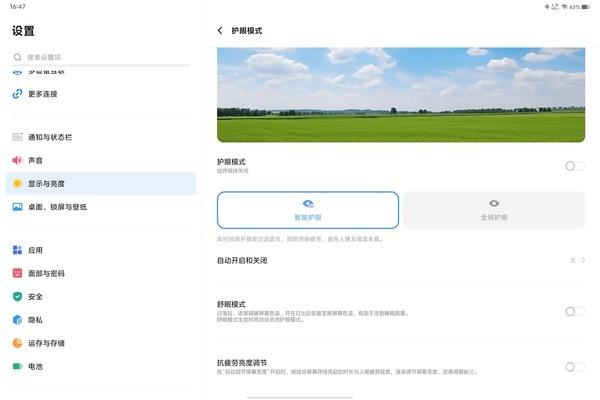Open 通知与状态栏 settings
Image resolution: width=600 pixels, height=400 pixels.
pyautogui.click(x=101, y=137)
